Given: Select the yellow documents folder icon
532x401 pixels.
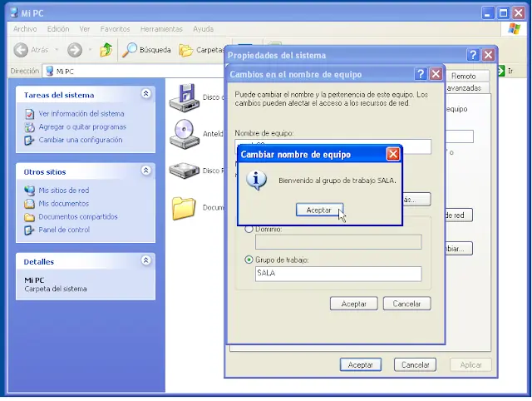Looking at the screenshot, I should (x=184, y=208).
